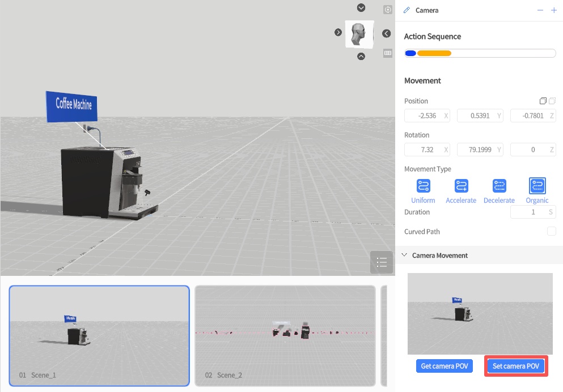Click the copy position values icon
563x392 pixels.
pos(543,101)
